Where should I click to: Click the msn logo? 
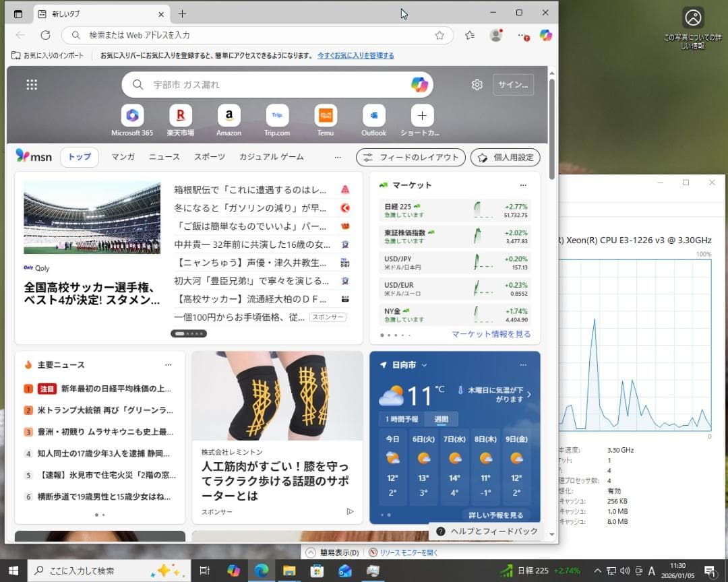34,156
